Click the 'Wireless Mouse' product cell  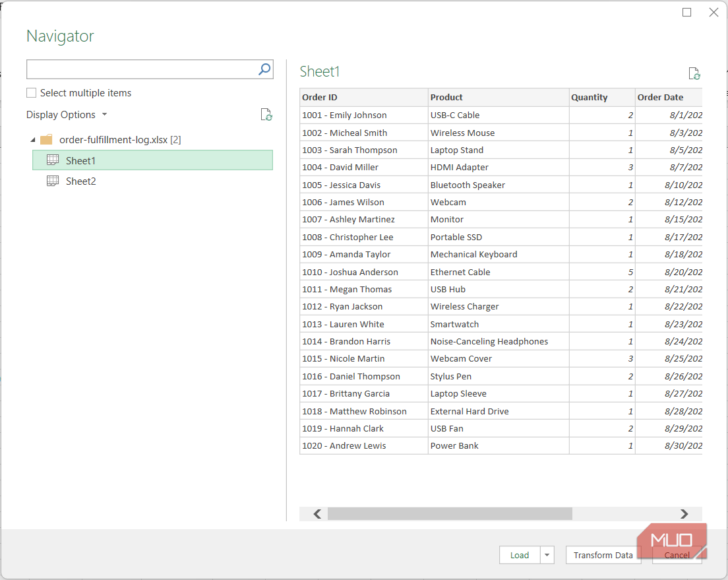point(499,133)
